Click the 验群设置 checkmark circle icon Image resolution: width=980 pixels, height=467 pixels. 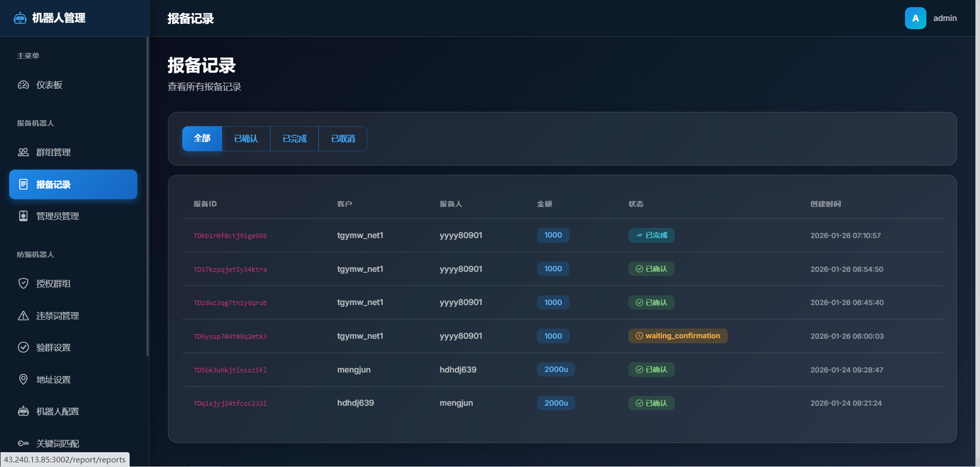tap(23, 347)
